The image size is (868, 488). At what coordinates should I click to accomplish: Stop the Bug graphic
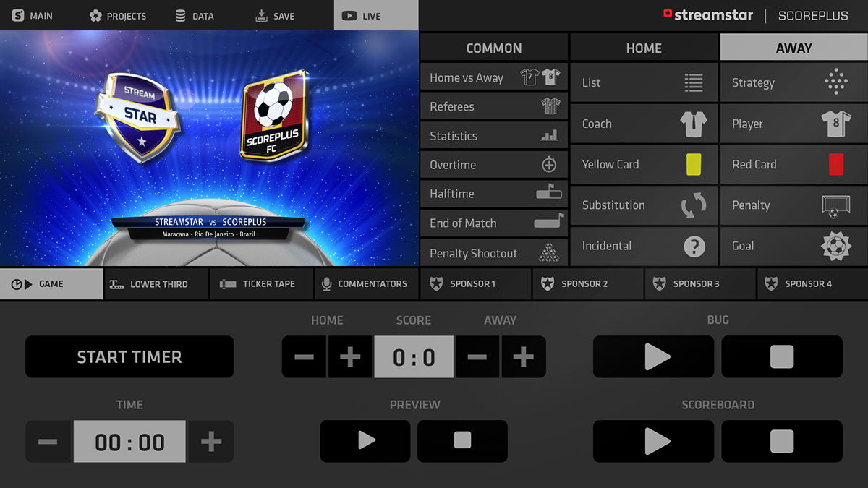click(x=781, y=356)
